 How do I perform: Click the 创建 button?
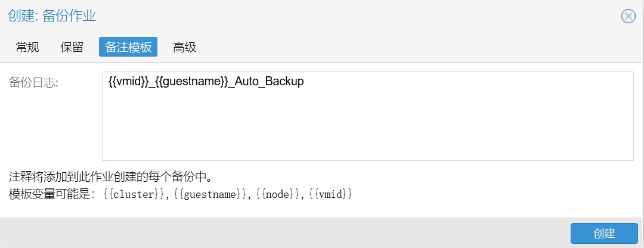[603, 233]
